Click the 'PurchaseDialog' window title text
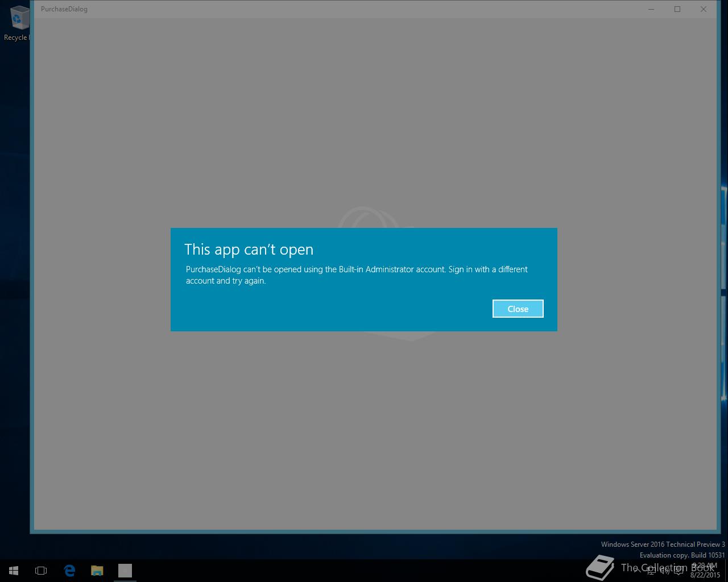Viewport: 728px width, 582px height. 64,9
